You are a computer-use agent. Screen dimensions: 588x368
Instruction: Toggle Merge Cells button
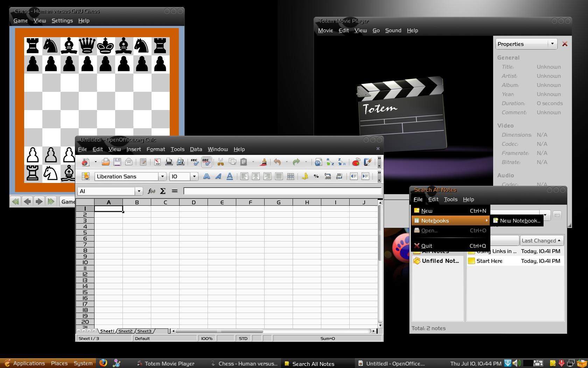290,176
